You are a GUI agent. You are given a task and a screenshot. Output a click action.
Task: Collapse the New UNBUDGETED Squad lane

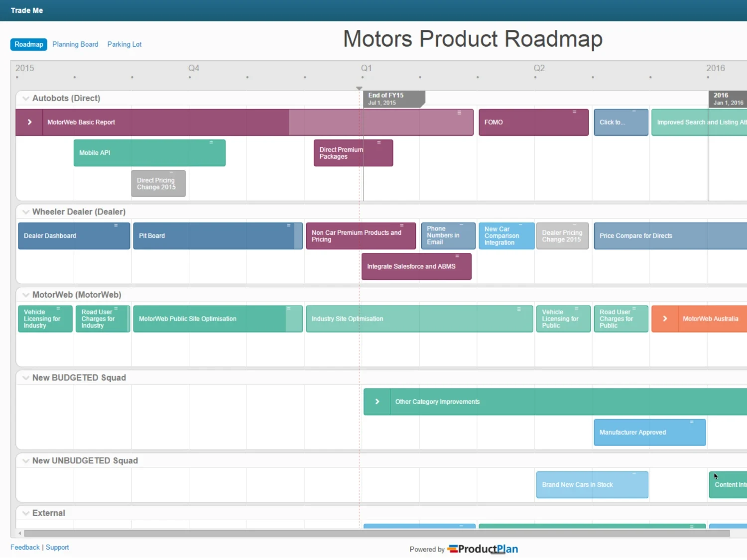(x=26, y=461)
